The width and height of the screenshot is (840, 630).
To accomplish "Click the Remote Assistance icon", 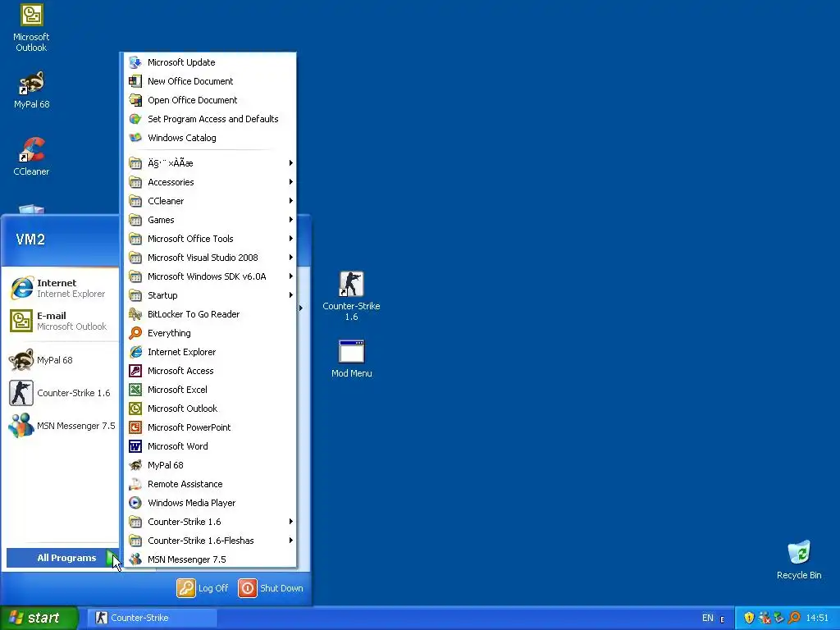I will coord(135,484).
